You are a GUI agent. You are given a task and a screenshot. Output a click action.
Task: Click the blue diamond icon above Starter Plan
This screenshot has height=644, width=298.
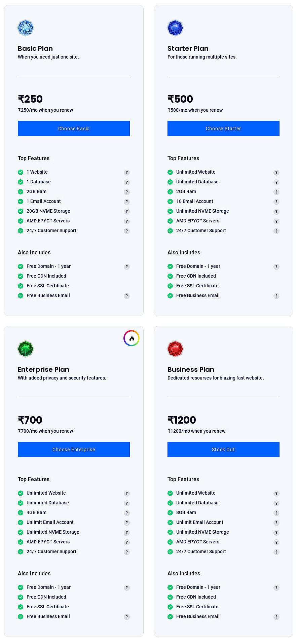point(175,28)
